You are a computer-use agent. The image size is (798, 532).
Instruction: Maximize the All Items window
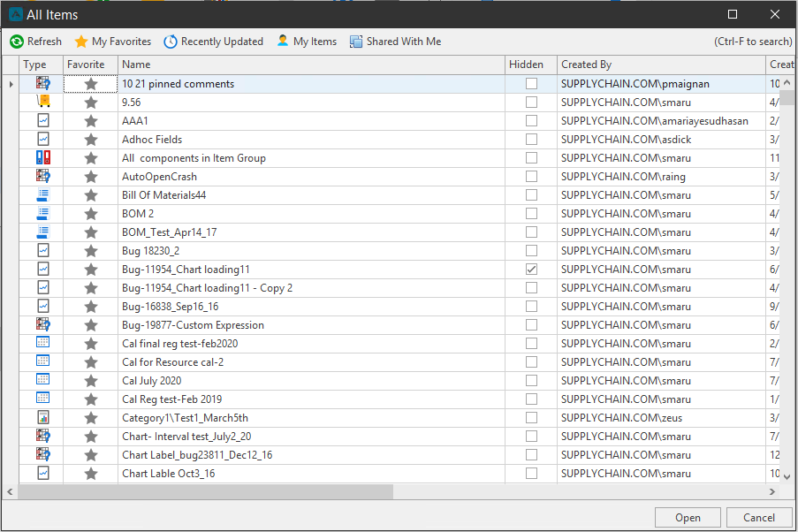click(733, 14)
